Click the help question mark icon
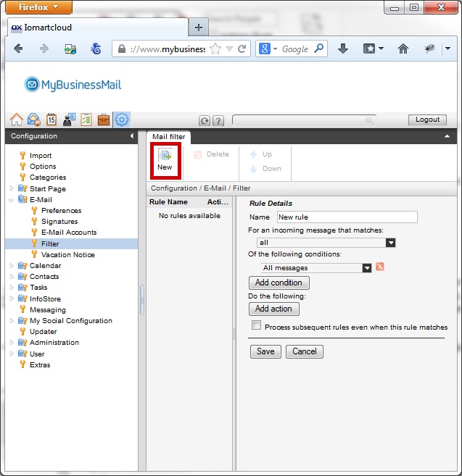 point(218,121)
